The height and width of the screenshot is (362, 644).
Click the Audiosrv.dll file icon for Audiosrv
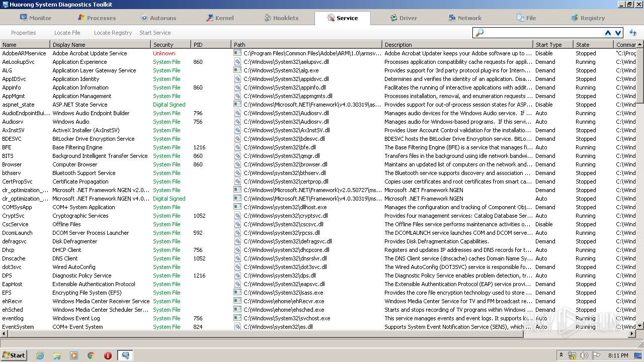(237, 122)
